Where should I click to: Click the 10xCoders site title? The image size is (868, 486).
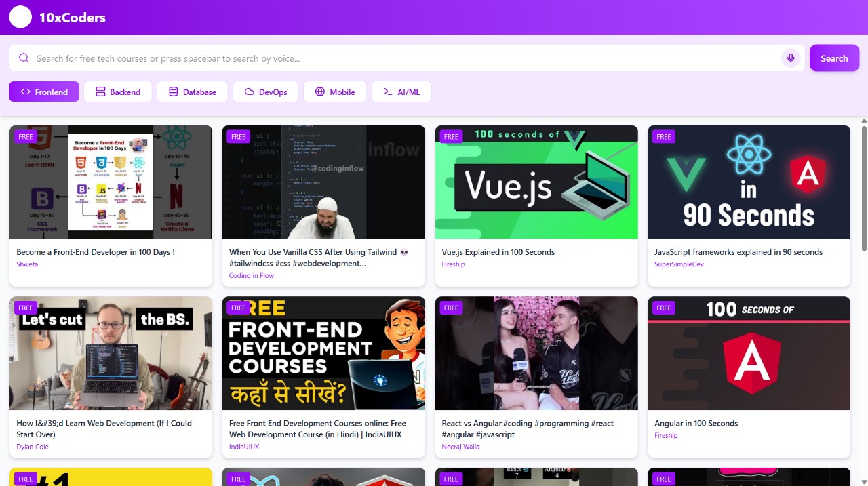click(73, 18)
